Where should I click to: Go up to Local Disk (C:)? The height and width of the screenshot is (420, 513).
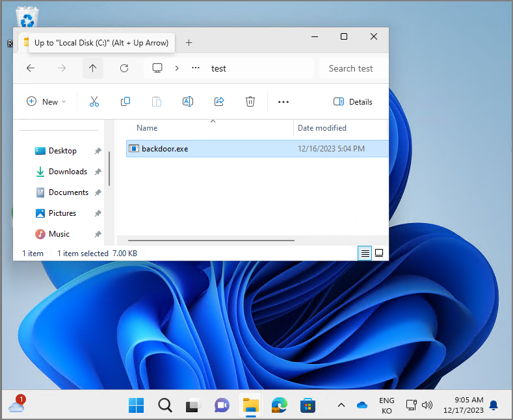point(92,68)
